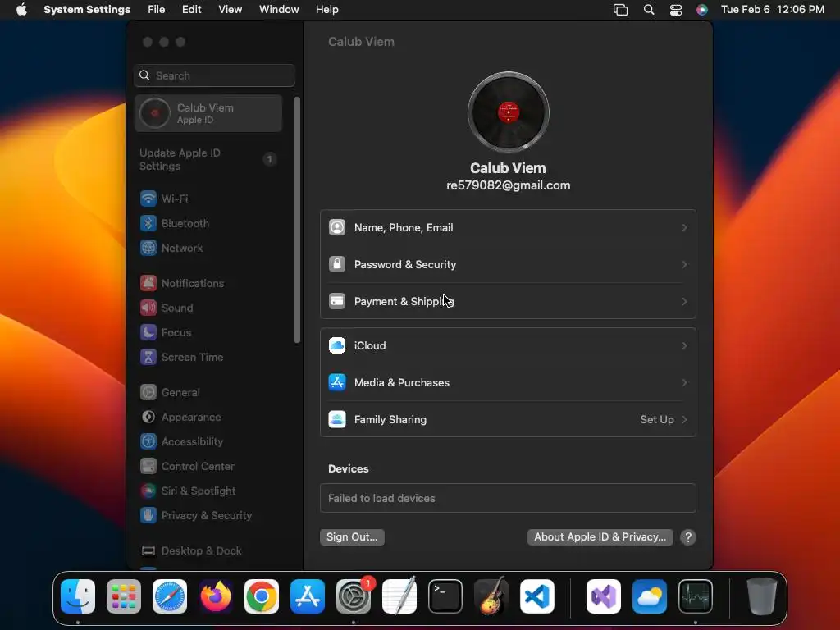This screenshot has height=630, width=840.
Task: Launch GarageBand from the Dock
Action: pyautogui.click(x=491, y=596)
